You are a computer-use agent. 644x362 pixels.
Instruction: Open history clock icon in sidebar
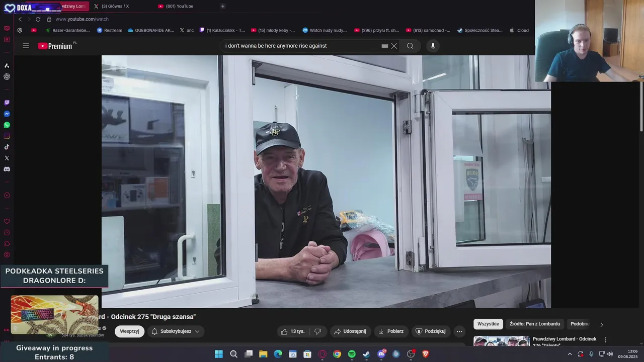point(7,232)
